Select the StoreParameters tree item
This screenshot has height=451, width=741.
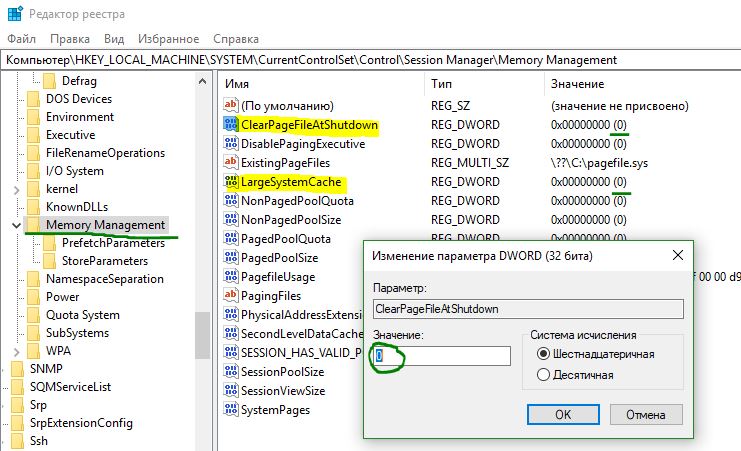pos(104,261)
